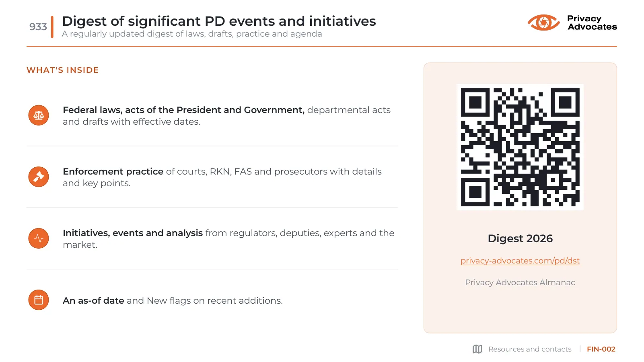Click the map icon beside Resources and contacts

pyautogui.click(x=477, y=349)
